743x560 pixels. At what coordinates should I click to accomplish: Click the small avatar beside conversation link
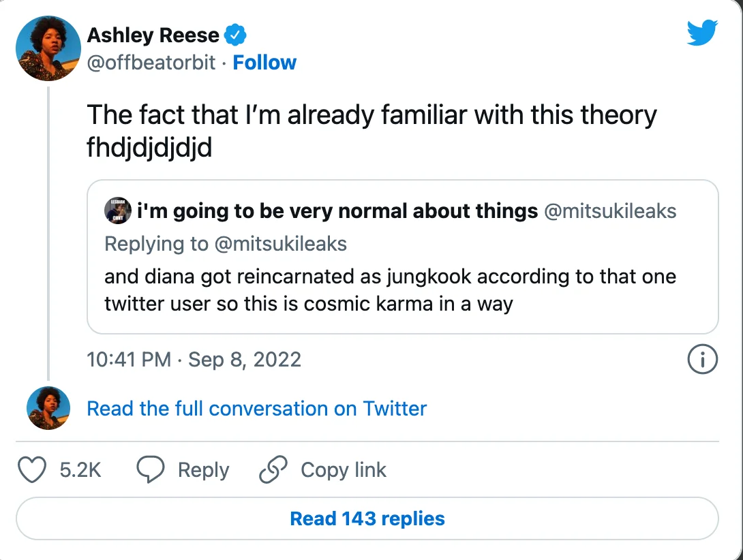tap(48, 408)
